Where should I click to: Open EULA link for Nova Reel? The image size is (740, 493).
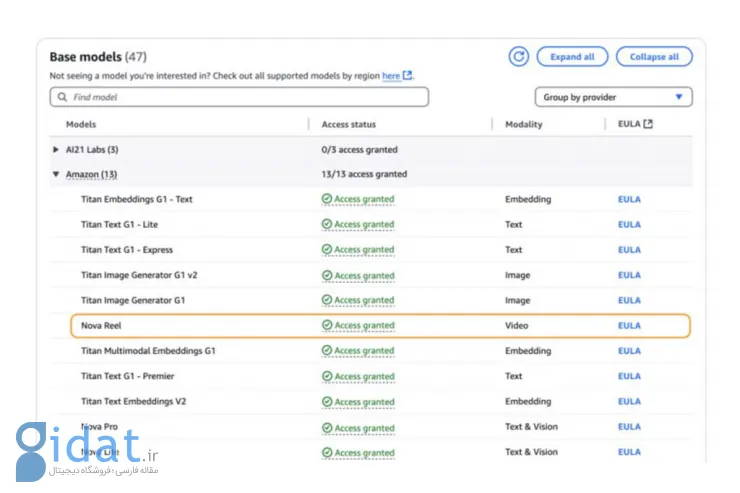(629, 326)
